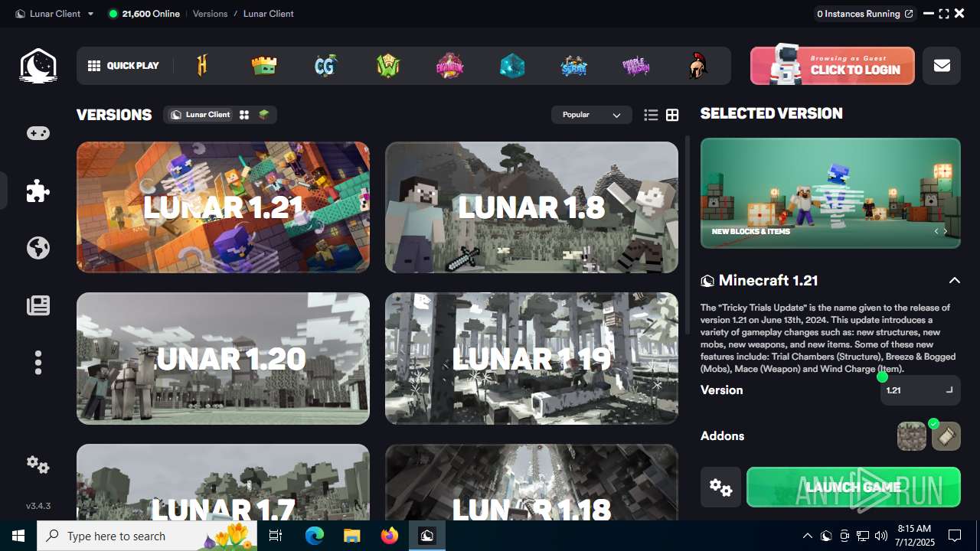Click the Quick Play grid button

click(123, 66)
